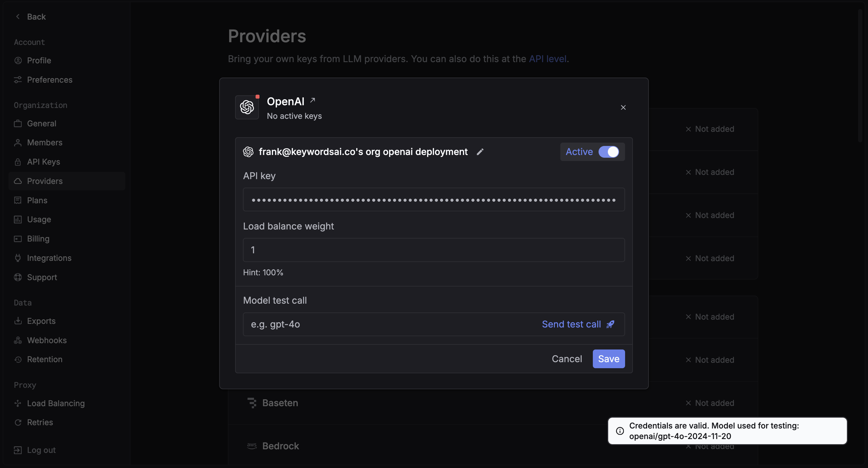Disable the Active toggle for the OpenAI key
This screenshot has height=468, width=868.
pos(609,152)
